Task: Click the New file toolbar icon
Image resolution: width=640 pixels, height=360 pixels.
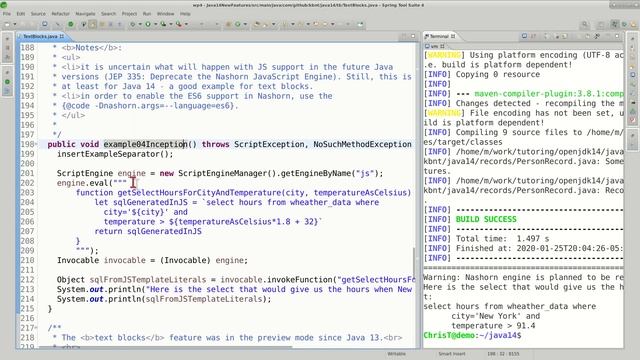Action: [7, 24]
